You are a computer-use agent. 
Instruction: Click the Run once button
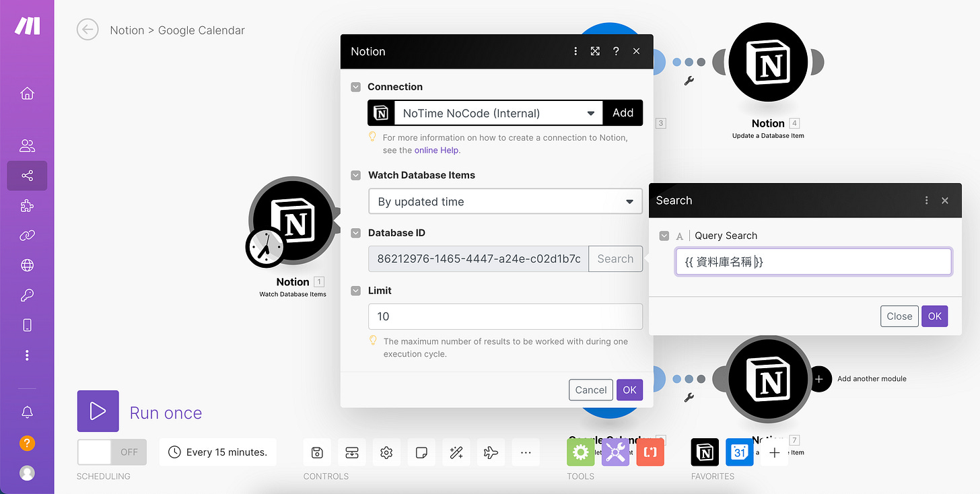(x=98, y=411)
